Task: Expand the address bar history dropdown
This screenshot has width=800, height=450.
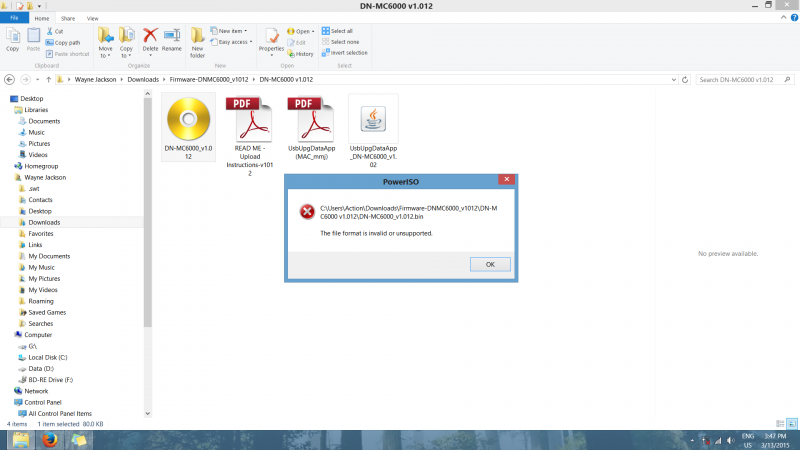Action: (673, 80)
